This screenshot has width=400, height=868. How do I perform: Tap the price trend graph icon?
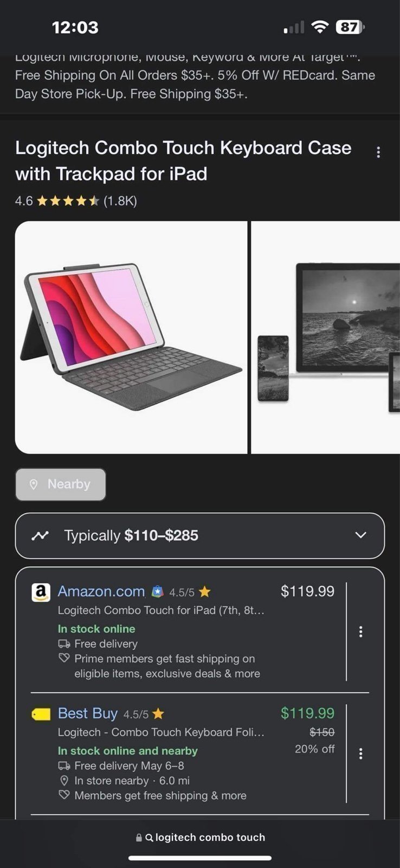tap(40, 536)
